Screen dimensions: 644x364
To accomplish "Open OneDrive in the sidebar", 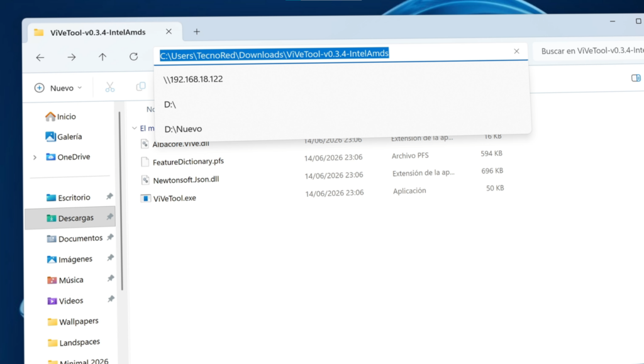I will (68, 157).
